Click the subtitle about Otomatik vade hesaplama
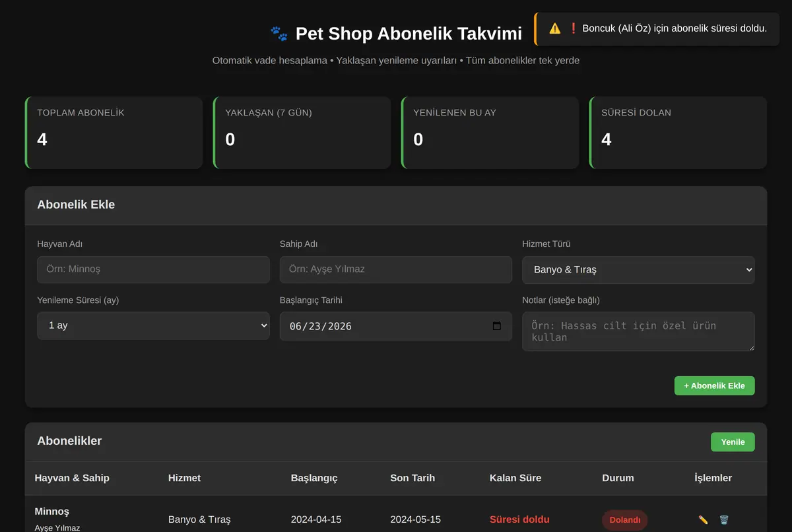Viewport: 792px width, 532px height. pyautogui.click(x=396, y=61)
